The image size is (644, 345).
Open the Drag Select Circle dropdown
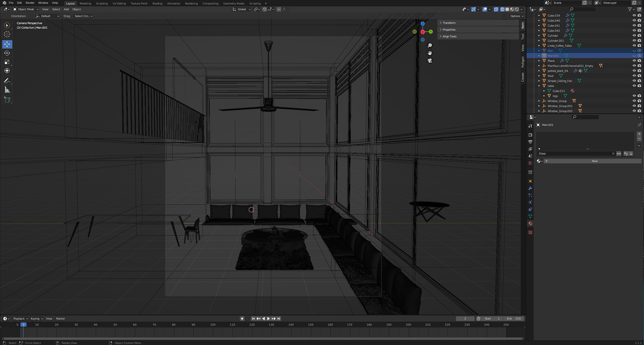pos(83,16)
